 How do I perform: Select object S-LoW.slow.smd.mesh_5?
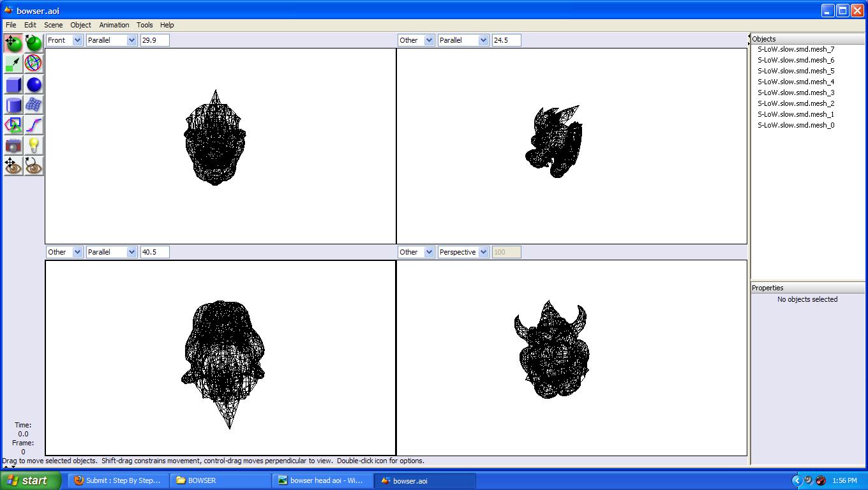tap(796, 71)
